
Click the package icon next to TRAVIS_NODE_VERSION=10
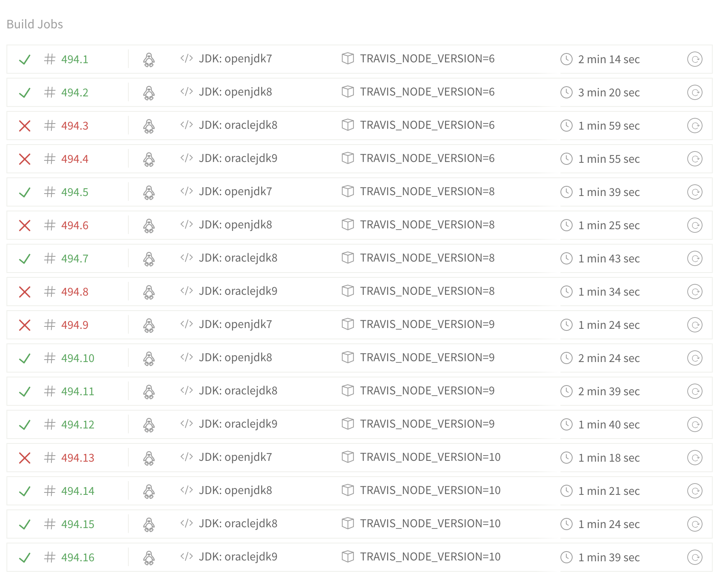pyautogui.click(x=347, y=457)
